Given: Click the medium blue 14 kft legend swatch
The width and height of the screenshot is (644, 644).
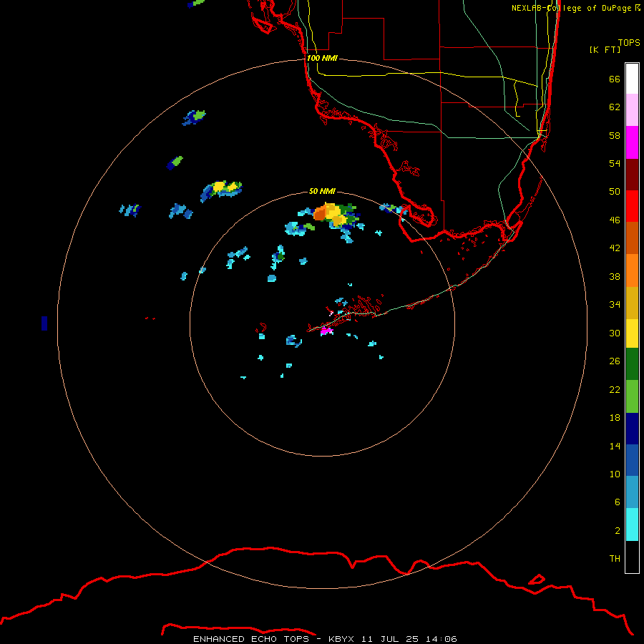Looking at the screenshot, I should point(632,460).
